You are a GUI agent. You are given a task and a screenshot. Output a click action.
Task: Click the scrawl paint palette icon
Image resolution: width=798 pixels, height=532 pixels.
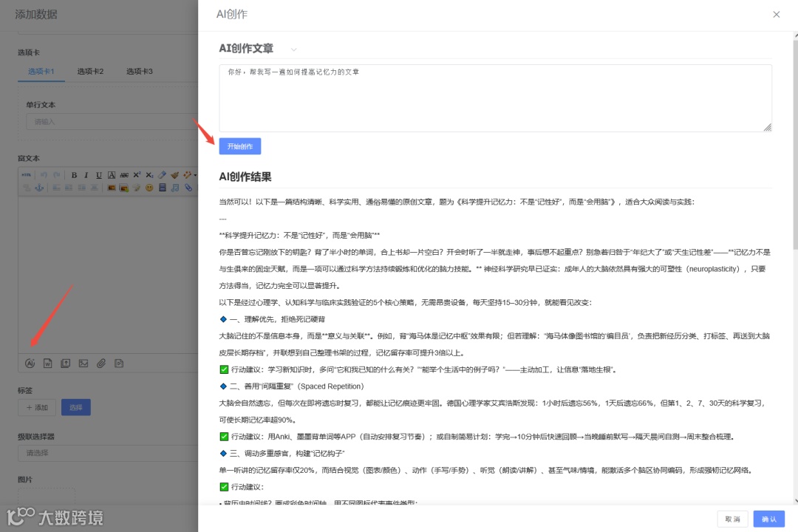click(x=137, y=188)
